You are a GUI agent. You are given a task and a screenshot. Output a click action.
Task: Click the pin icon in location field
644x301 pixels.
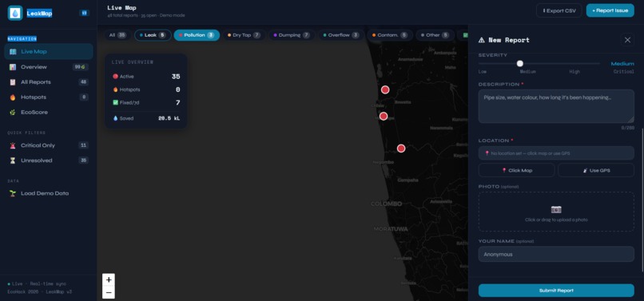click(x=487, y=153)
